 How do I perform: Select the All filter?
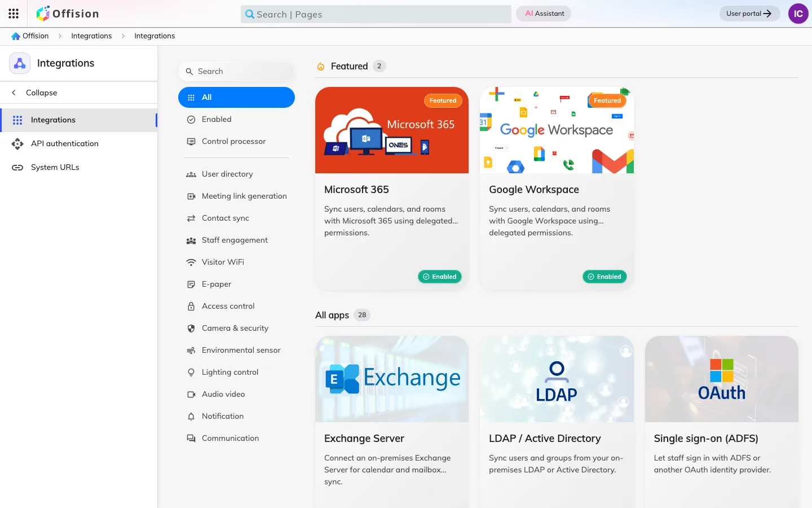(236, 97)
